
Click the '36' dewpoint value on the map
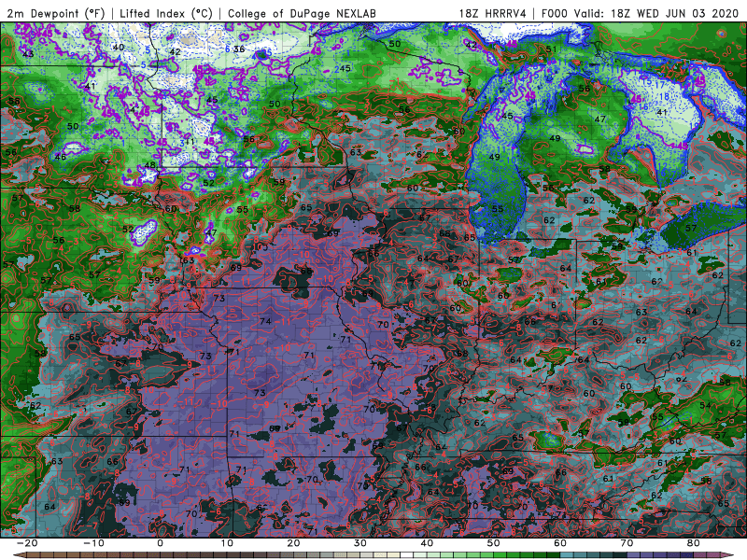coord(239,49)
